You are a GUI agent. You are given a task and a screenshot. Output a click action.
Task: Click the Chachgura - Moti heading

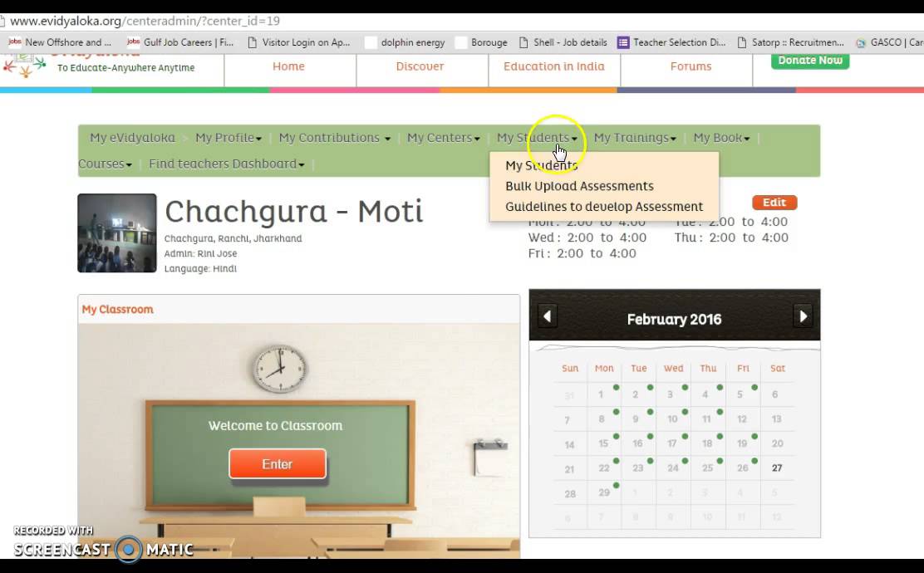pos(294,212)
